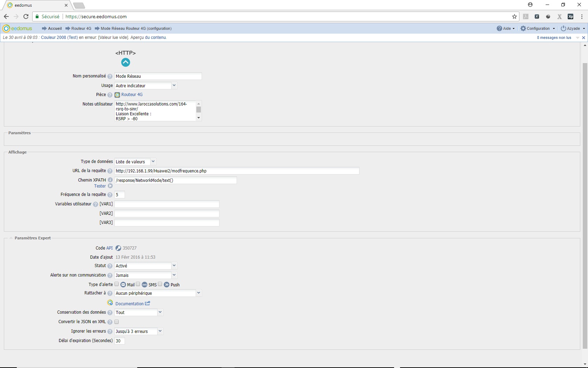Click help icon beside Fréquence de la requête
The height and width of the screenshot is (368, 588).
coord(110,195)
